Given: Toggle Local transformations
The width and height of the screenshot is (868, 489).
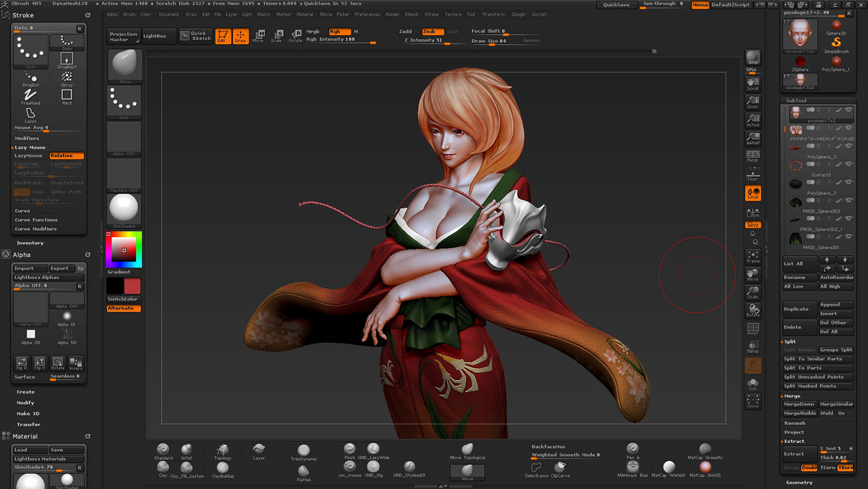Looking at the screenshot, I should tap(753, 193).
